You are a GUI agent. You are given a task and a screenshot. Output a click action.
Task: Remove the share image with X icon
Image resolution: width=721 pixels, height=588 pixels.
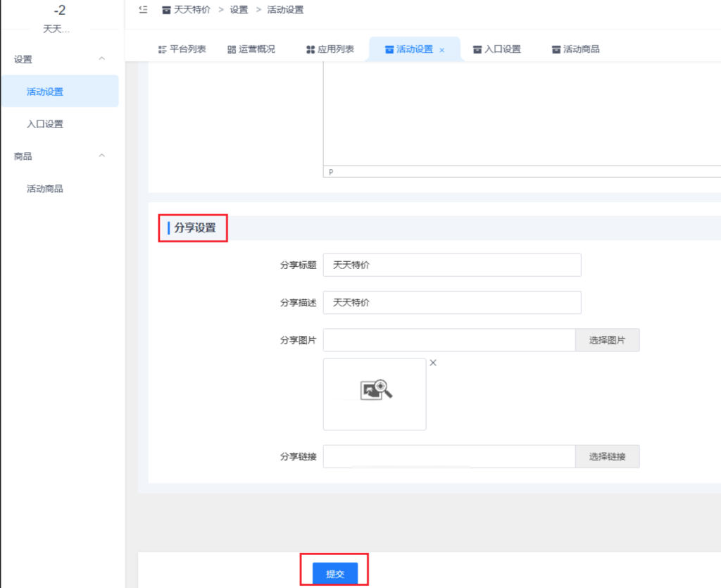point(433,363)
